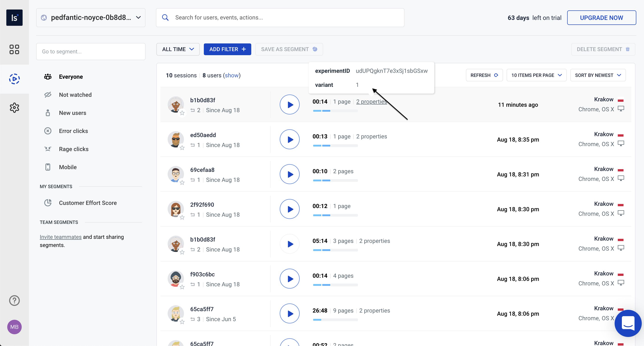Image resolution: width=644 pixels, height=346 pixels.
Task: Toggle the New users segment filter
Action: pos(72,113)
